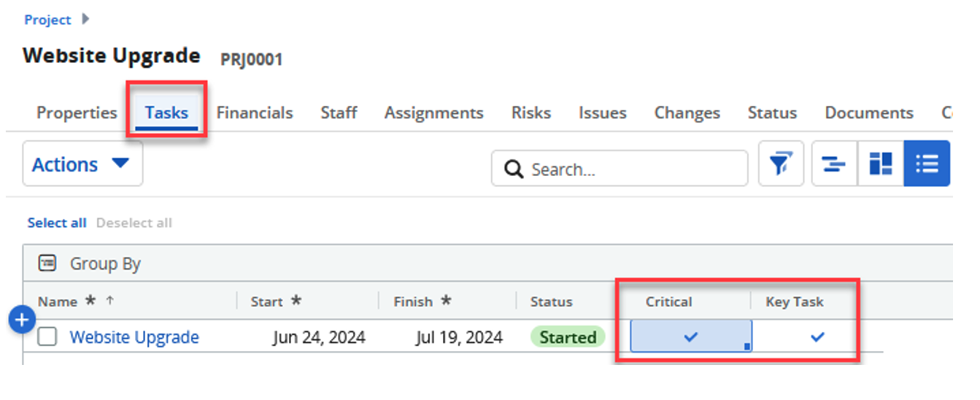Open the Documents tab

pos(869,113)
